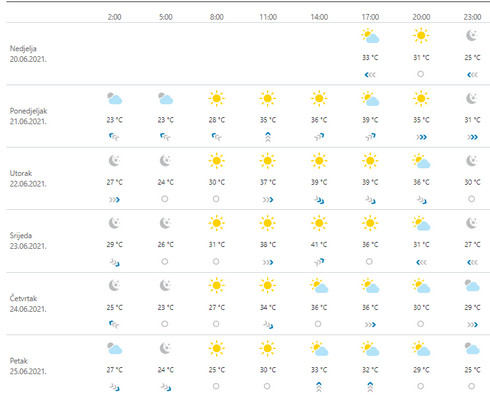Click the partly cloudy icon for Tuesday 20:00
The image size is (490, 397).
(x=421, y=161)
